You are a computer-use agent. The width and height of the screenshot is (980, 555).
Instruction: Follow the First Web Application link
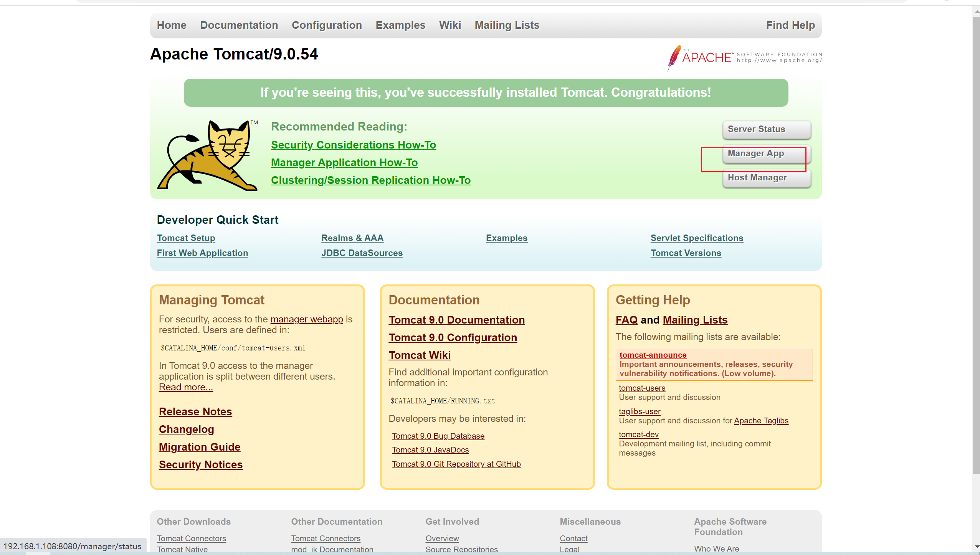click(202, 253)
